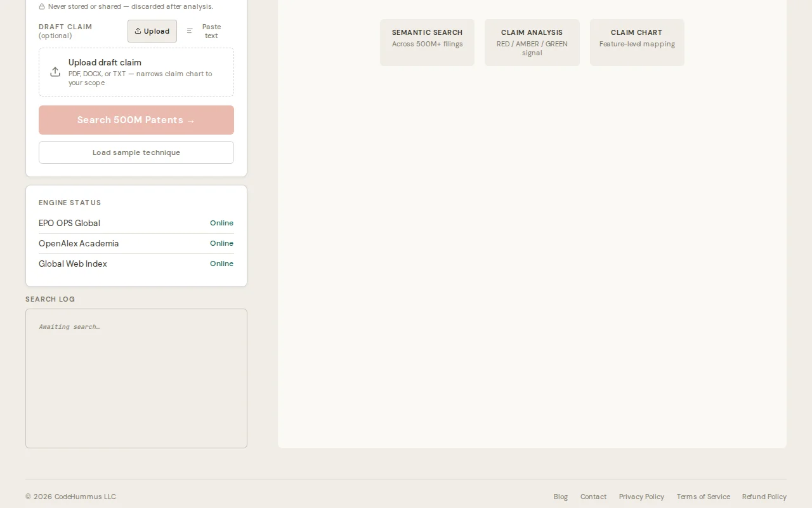This screenshot has height=508, width=812.
Task: Click the EPO OPS Global status row
Action: [136, 223]
